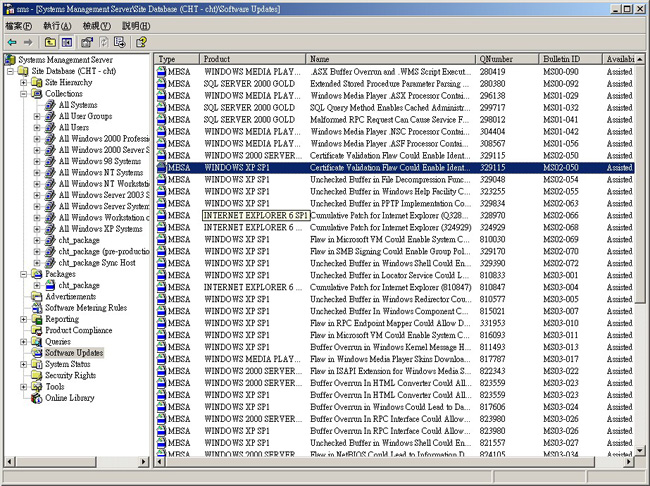650x486 pixels.
Task: Expand the Site Hierarchy node
Action: 24,83
